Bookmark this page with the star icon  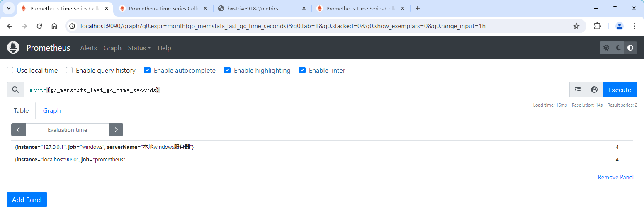coord(576,26)
